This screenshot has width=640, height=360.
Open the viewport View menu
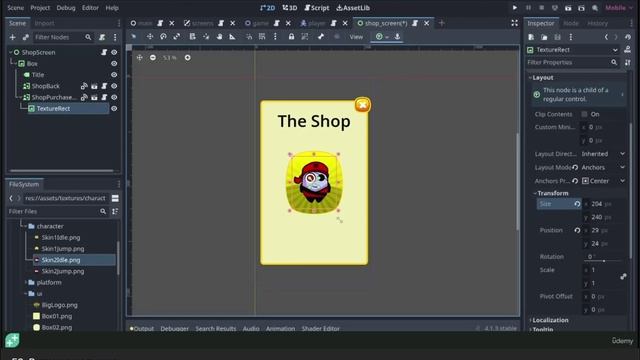pos(356,37)
